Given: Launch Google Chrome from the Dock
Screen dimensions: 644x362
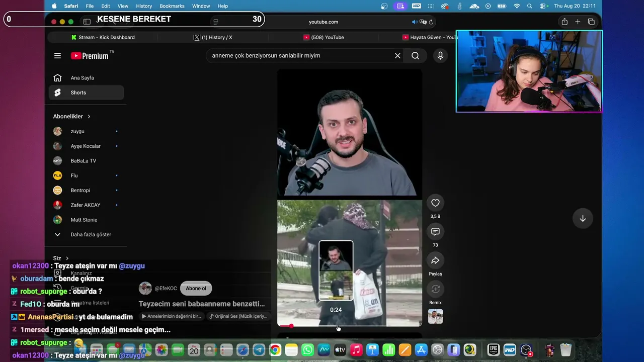Looking at the screenshot, I should (275, 350).
